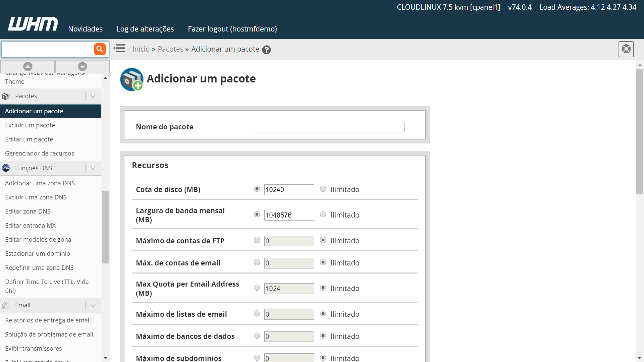Click the sidebar vertical scrollbar thumb
Screen dimensions: 644x362
coord(105,227)
